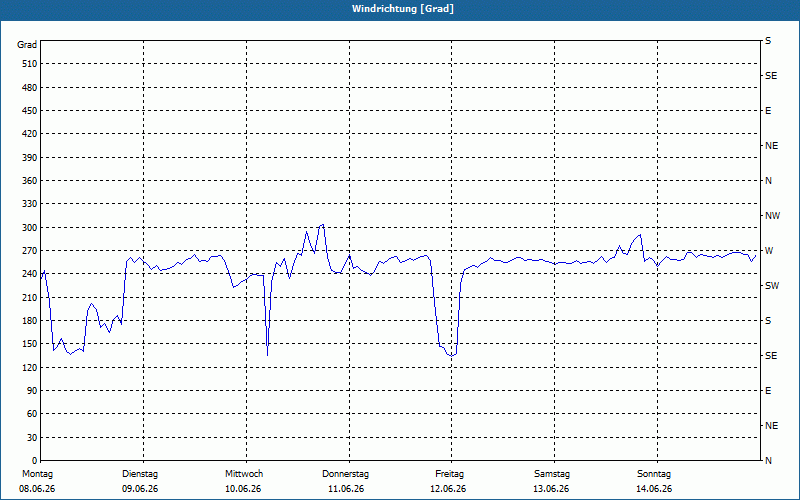Screen dimensions: 800x500
Task: Click the 'SE' compass label near 480
Action: click(x=771, y=76)
